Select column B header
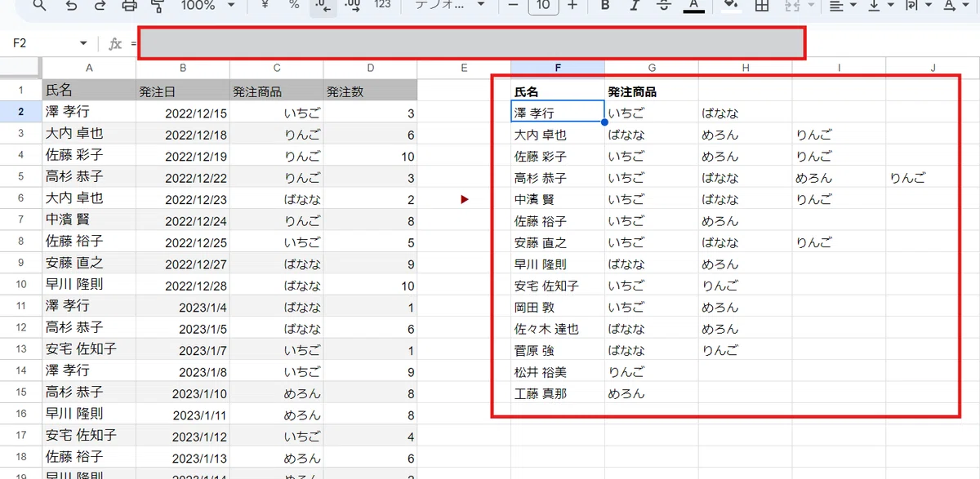 [x=183, y=68]
